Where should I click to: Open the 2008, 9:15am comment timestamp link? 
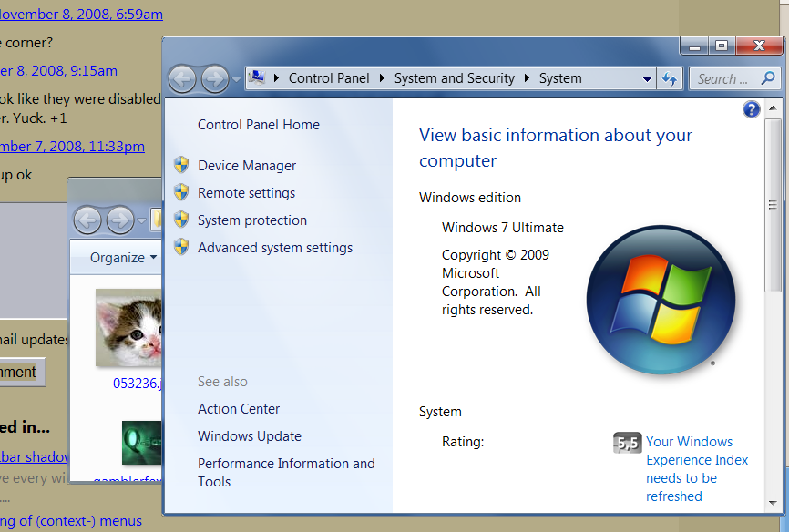coord(58,71)
